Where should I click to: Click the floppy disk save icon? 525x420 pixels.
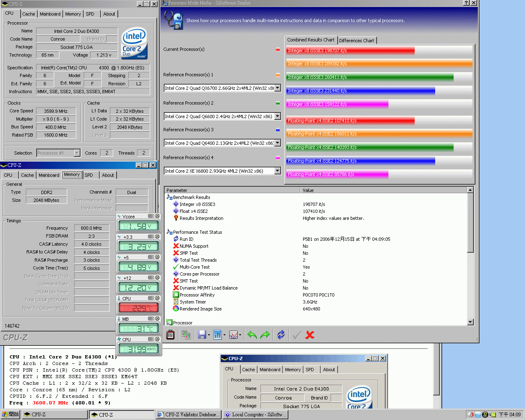point(202,335)
